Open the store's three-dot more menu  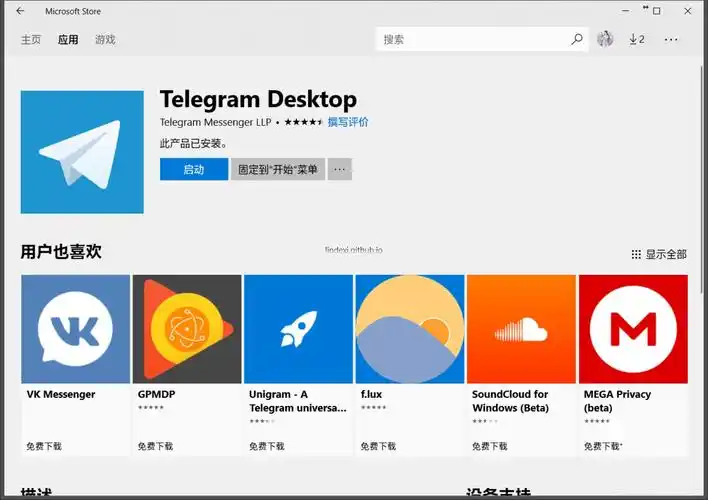[671, 40]
